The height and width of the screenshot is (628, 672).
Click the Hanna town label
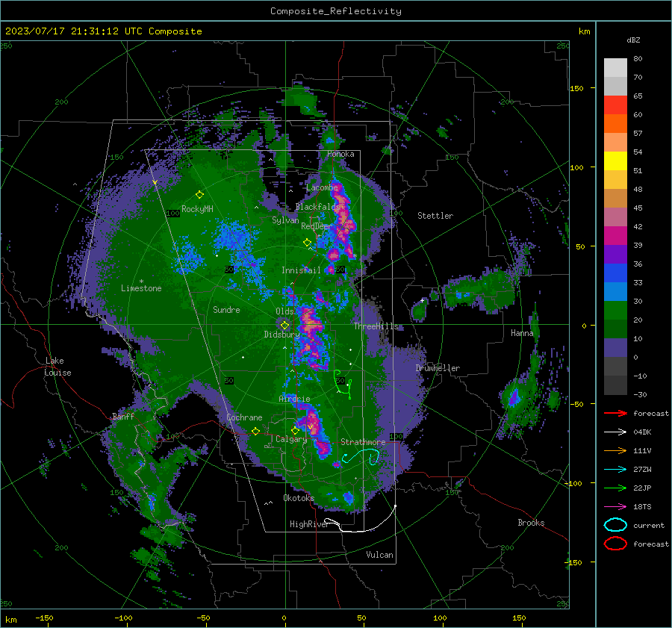(522, 333)
